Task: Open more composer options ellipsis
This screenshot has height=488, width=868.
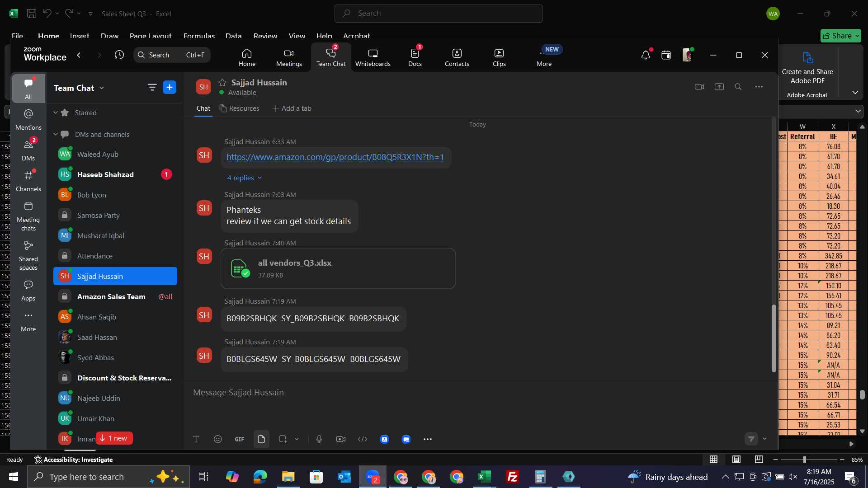Action: pos(428,439)
